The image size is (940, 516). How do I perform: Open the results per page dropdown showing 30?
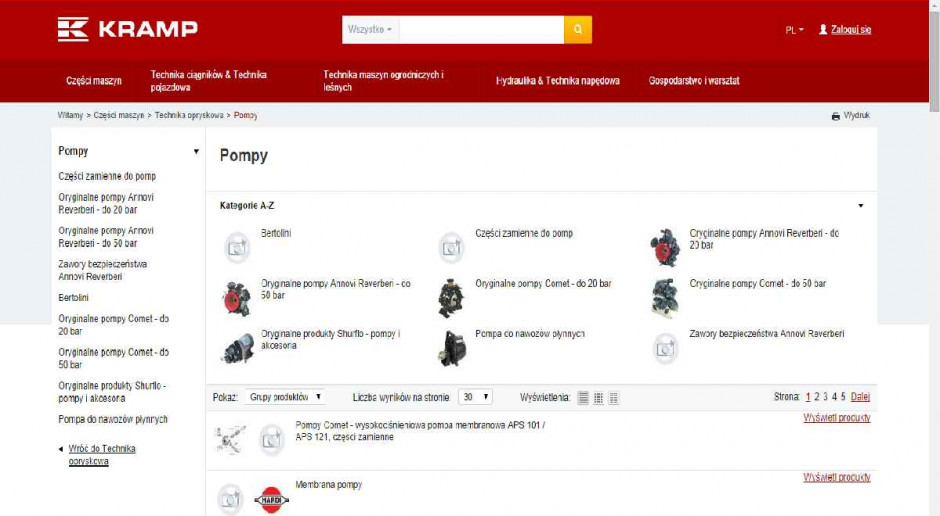(x=475, y=397)
